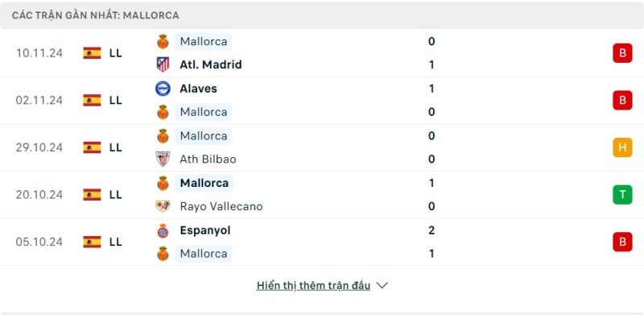Select the Espanyol team name

[x=205, y=230]
